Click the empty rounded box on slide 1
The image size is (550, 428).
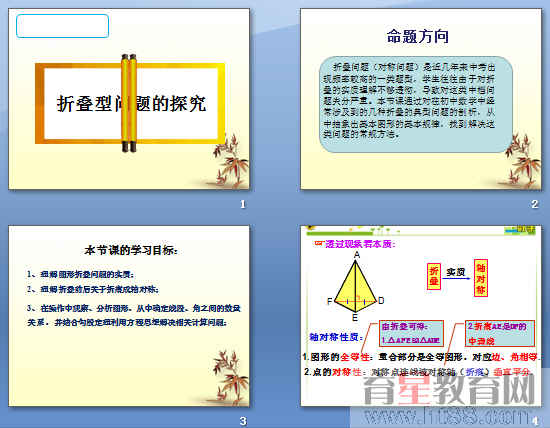pos(62,26)
